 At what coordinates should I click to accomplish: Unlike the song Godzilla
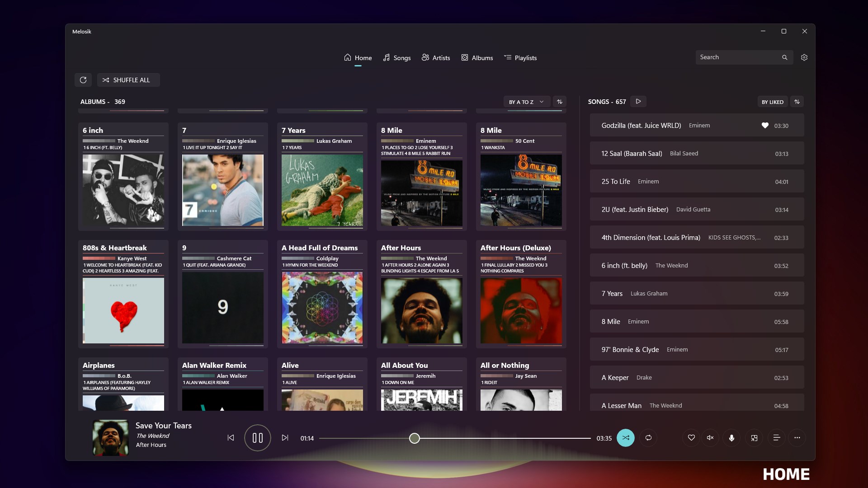point(764,126)
